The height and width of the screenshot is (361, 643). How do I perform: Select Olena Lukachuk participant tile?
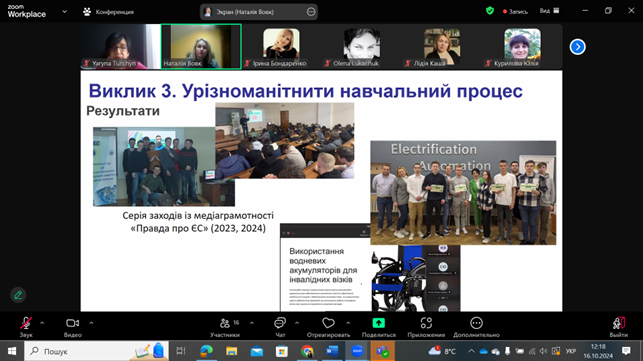[x=361, y=46]
